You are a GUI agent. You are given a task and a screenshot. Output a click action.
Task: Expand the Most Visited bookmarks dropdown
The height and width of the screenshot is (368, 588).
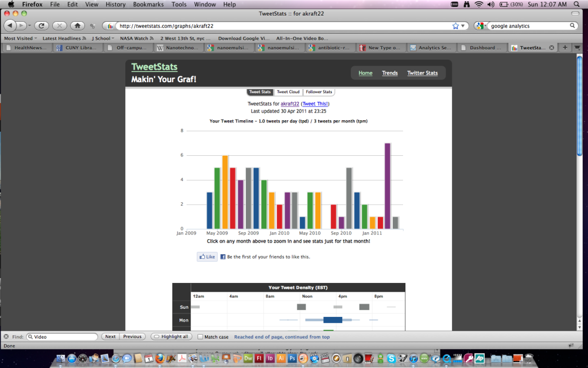tap(20, 39)
